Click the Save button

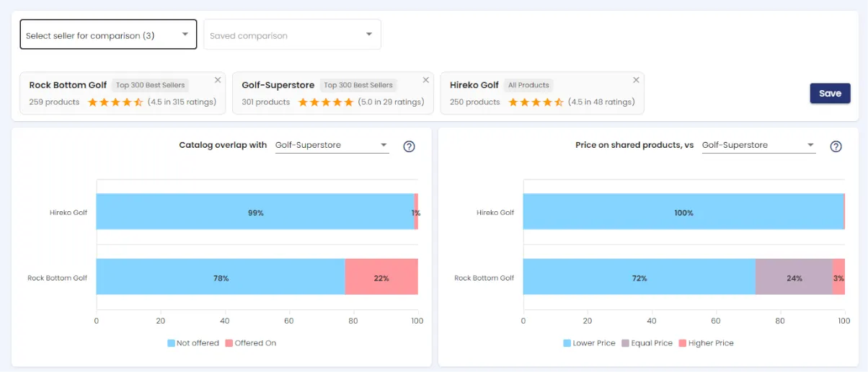click(830, 94)
